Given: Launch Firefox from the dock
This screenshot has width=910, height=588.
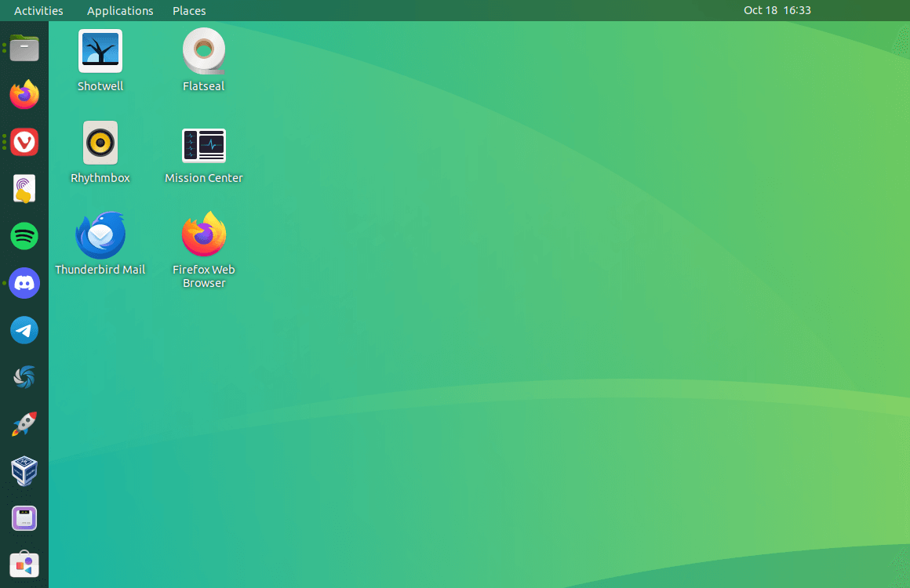Looking at the screenshot, I should 24,95.
